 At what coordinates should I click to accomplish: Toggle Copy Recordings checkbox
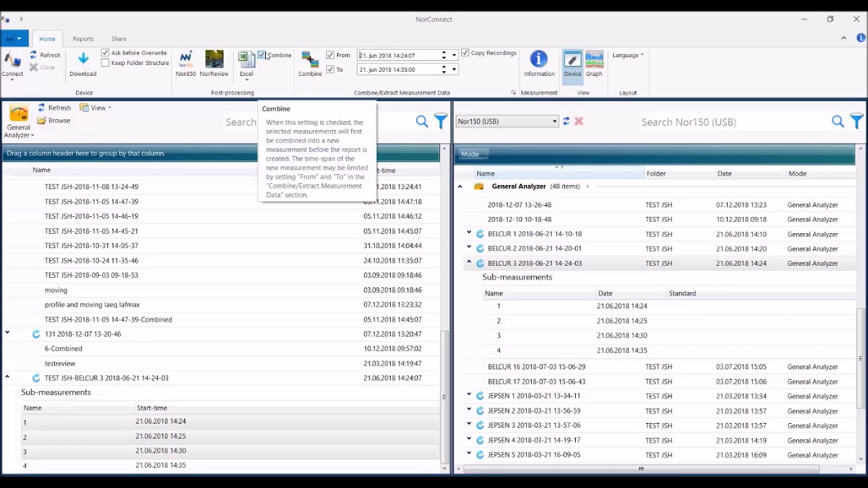465,53
